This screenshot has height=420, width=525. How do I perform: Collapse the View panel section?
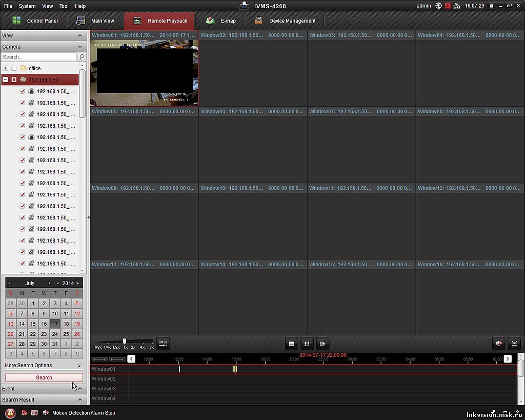pos(80,35)
